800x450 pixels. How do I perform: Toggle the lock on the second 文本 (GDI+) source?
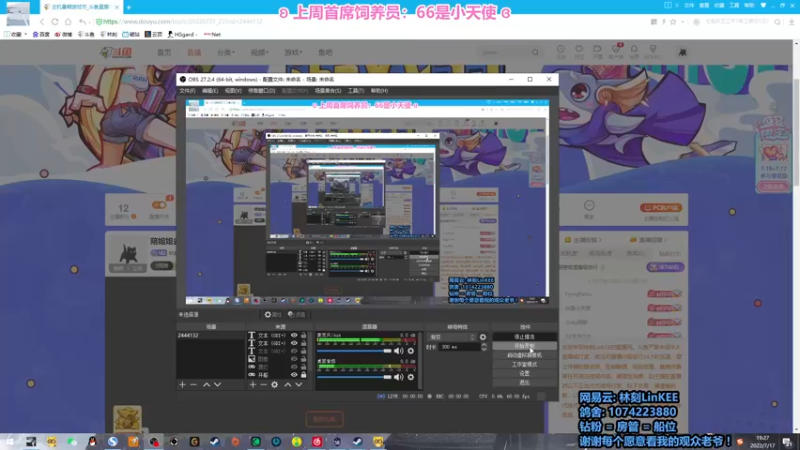tap(304, 343)
